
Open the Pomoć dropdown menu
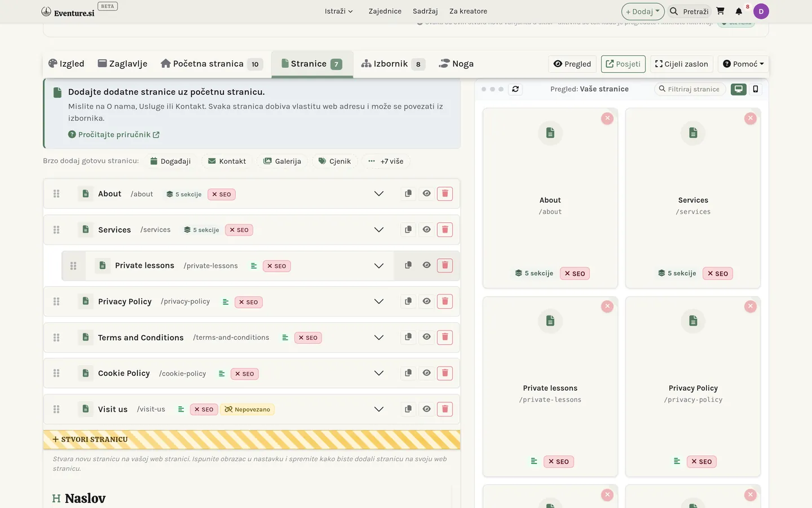[743, 64]
